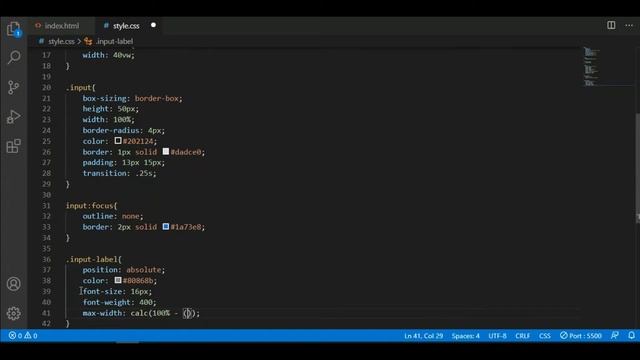Click 'transition: .25s;' line
Screen dimensions: 640x360
[x=120, y=173]
